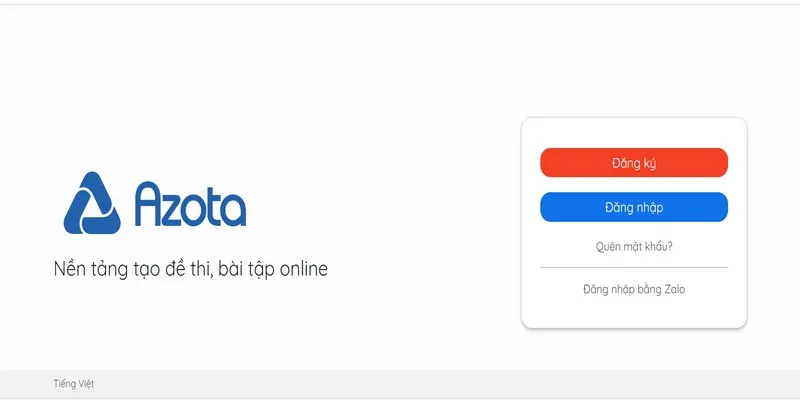
Task: Click the letter A of the Azota wordmark
Action: coord(148,204)
